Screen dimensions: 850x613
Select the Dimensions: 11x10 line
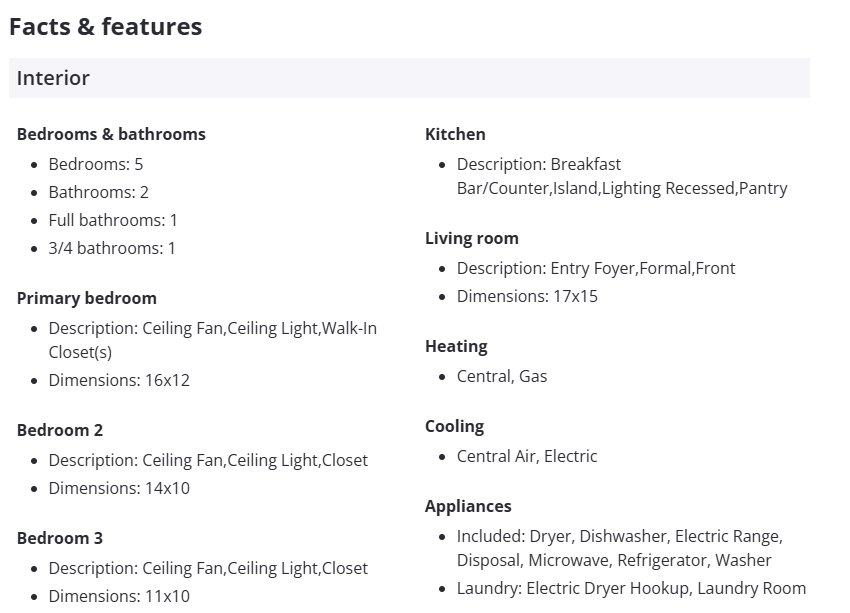(x=119, y=596)
